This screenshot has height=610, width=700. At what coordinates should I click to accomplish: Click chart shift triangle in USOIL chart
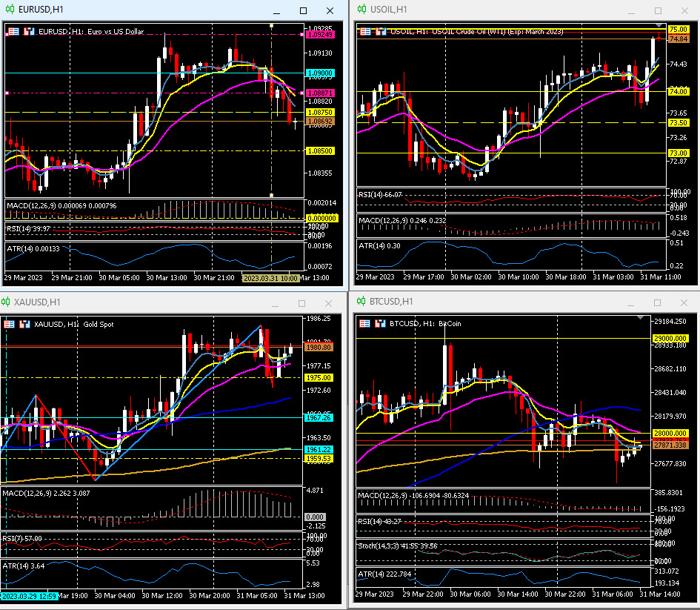coord(659,25)
